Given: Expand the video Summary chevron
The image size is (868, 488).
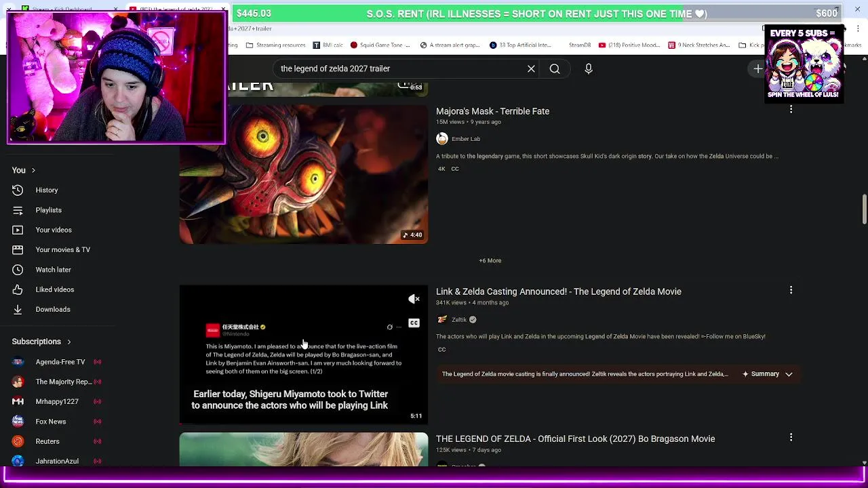Looking at the screenshot, I should pos(789,374).
